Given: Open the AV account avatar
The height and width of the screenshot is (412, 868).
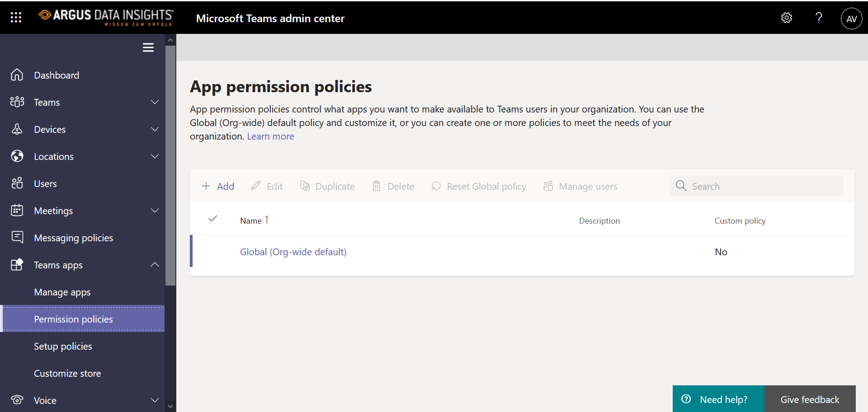Looking at the screenshot, I should 851,19.
